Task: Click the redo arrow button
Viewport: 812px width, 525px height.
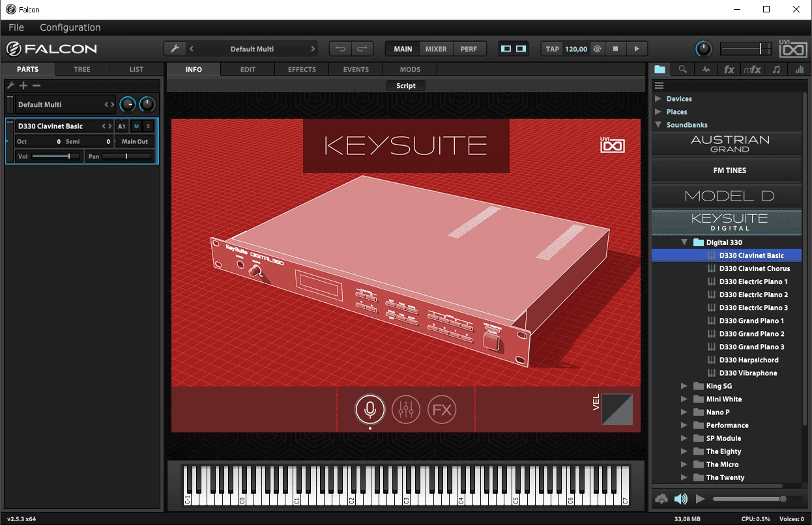Action: (x=362, y=49)
